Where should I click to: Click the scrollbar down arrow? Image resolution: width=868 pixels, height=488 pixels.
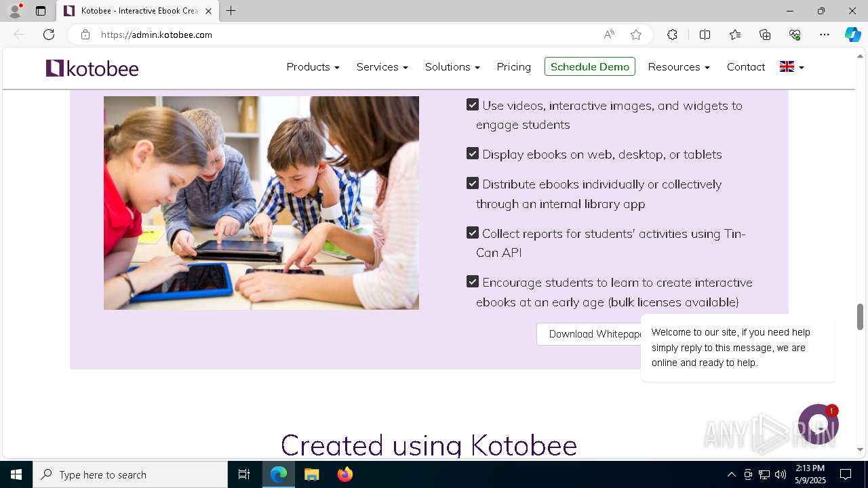(860, 449)
